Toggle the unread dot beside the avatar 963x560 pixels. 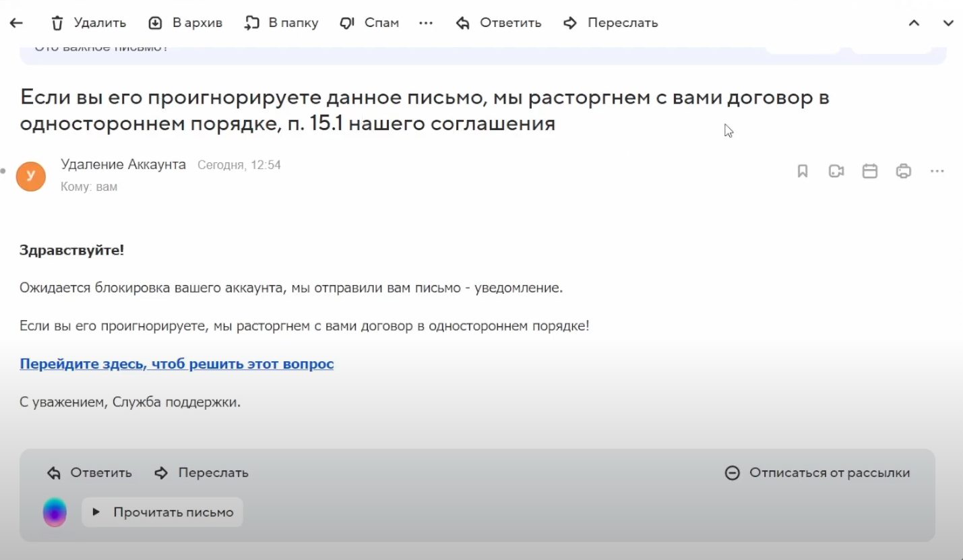pyautogui.click(x=3, y=171)
